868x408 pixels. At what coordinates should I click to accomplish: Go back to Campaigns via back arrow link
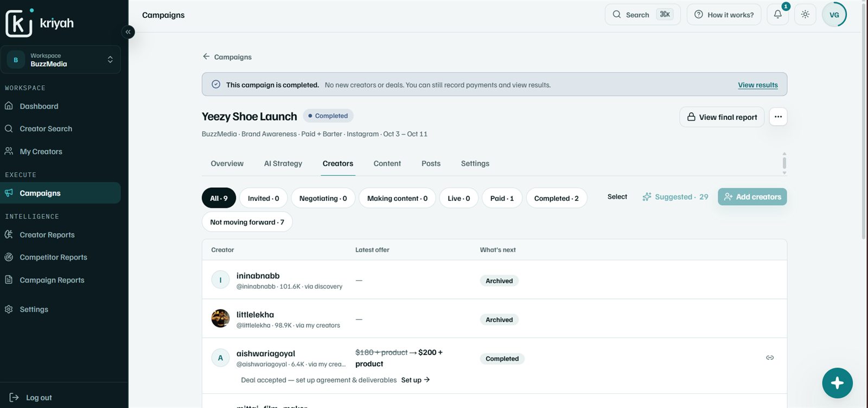click(227, 57)
